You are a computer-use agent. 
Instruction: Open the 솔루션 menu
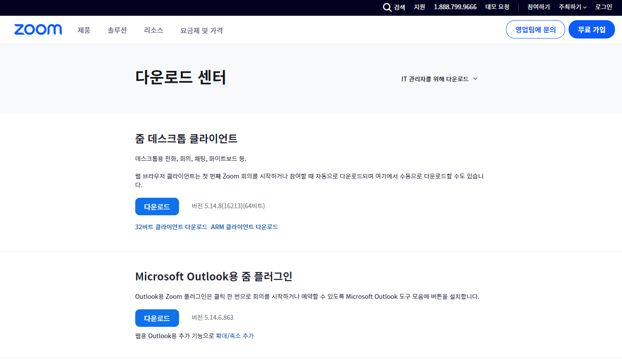pos(117,31)
